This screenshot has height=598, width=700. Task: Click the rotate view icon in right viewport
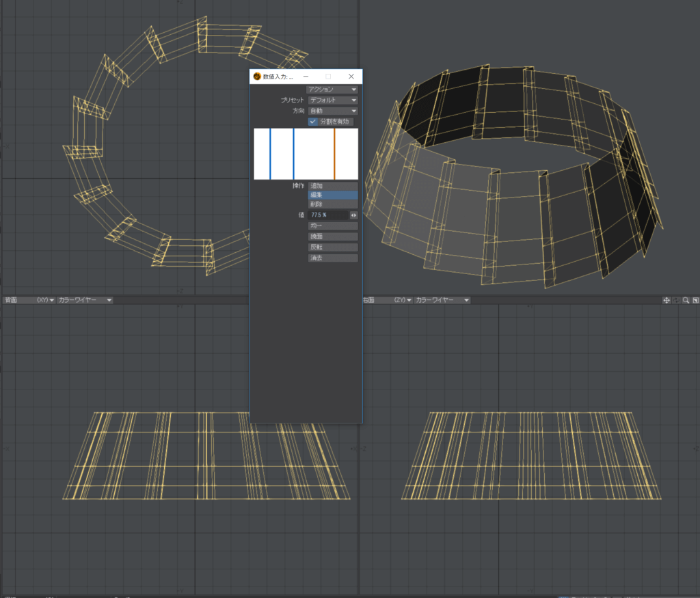676,300
